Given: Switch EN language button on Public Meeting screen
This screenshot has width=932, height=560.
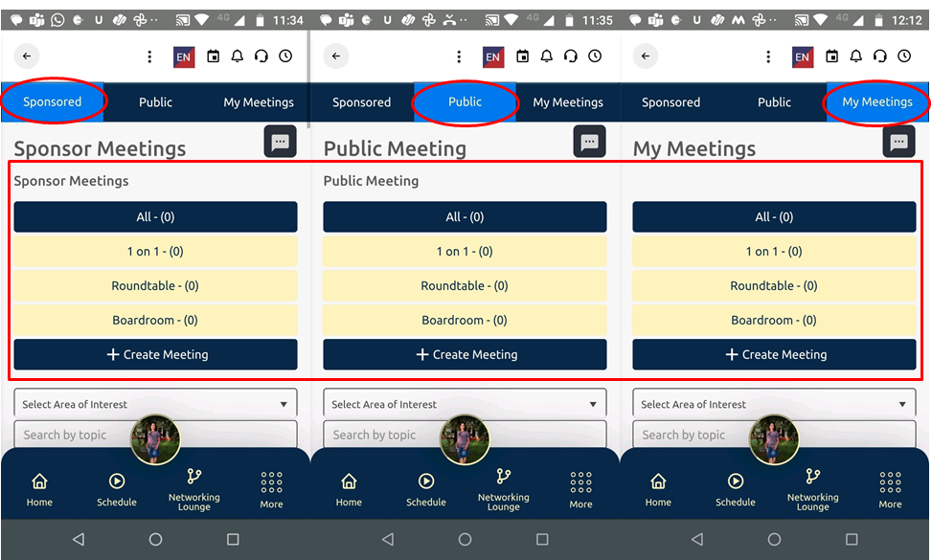Looking at the screenshot, I should 492,56.
